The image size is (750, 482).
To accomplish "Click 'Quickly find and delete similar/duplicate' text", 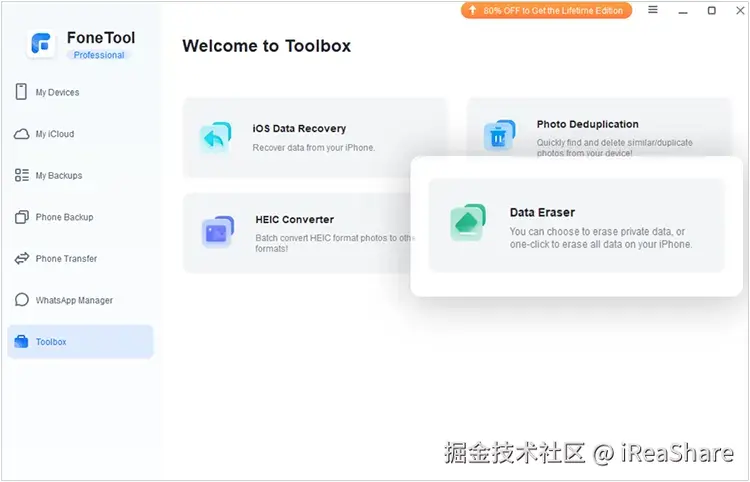I will pyautogui.click(x=614, y=147).
